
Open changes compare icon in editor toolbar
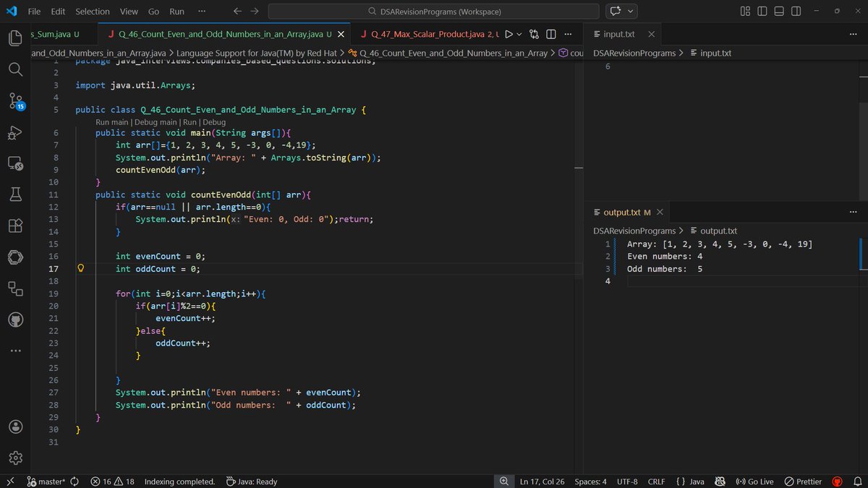tap(535, 34)
